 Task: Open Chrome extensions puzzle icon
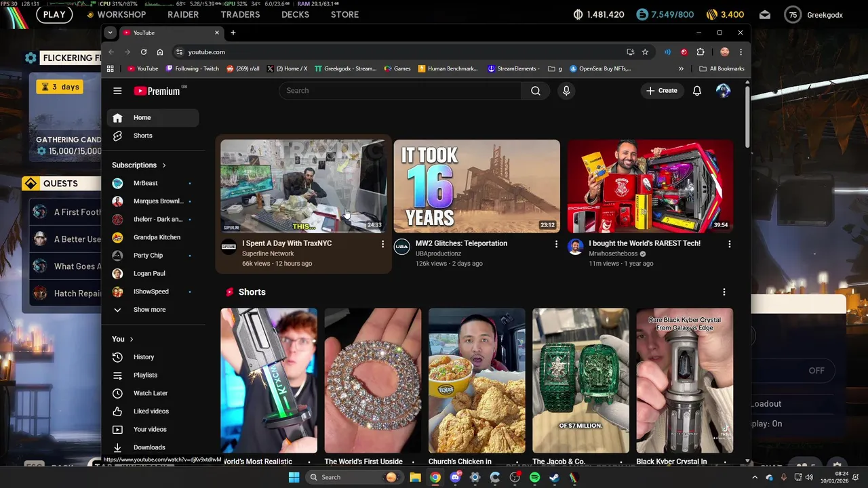pos(701,52)
